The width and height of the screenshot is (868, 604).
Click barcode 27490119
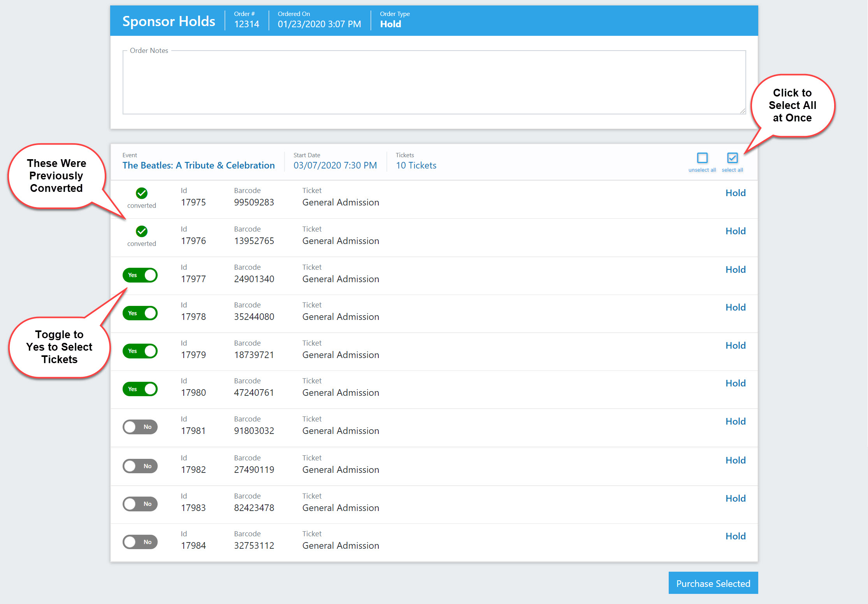pos(254,470)
